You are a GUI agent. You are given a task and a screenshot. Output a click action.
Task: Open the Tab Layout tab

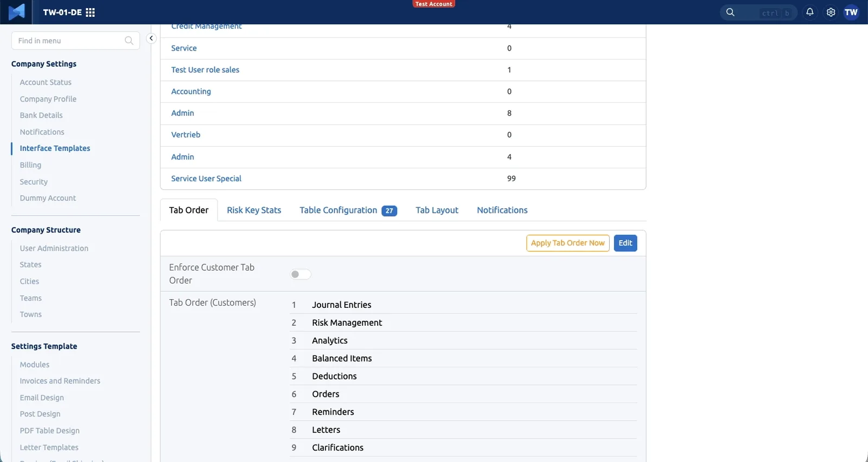(437, 210)
